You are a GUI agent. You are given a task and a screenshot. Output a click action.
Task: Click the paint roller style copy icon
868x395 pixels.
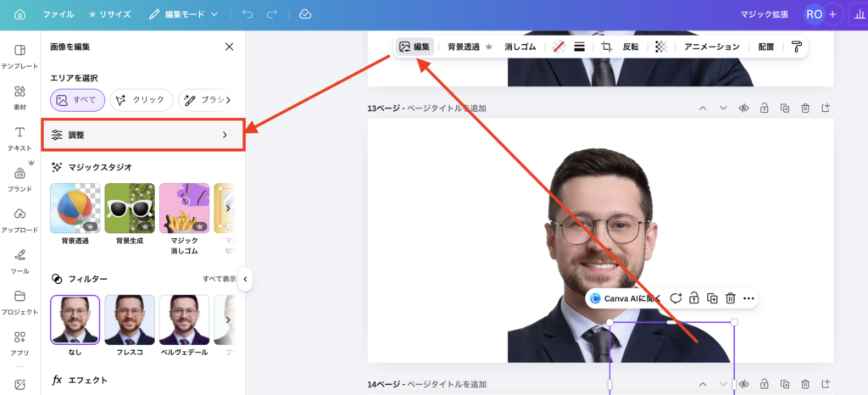coord(797,47)
